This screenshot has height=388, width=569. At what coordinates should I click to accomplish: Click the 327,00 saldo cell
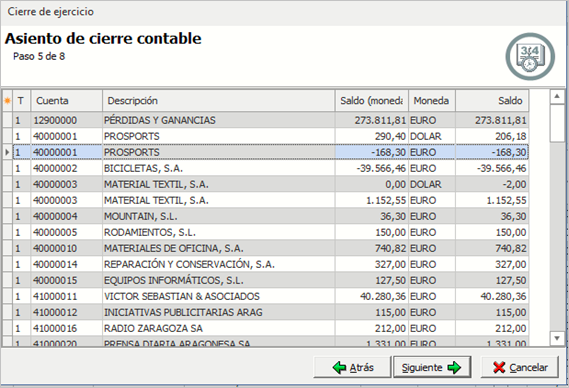(x=492, y=264)
